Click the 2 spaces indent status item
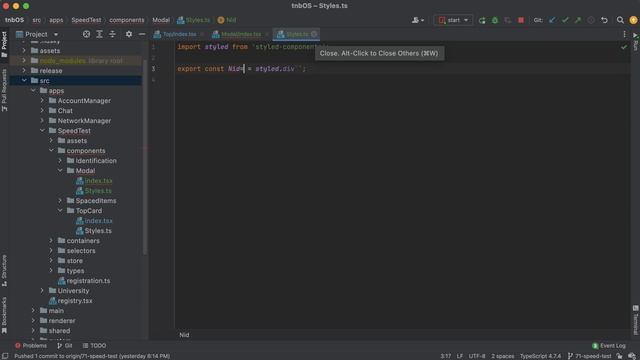 (502, 356)
